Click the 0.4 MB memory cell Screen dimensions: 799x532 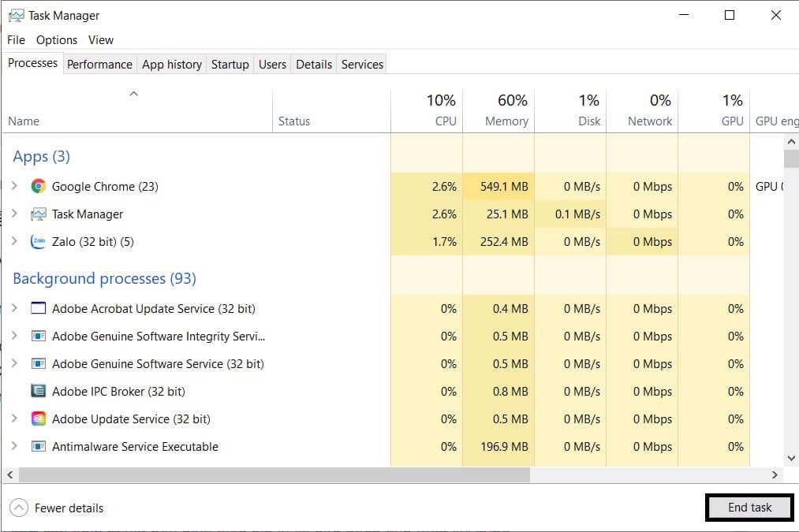[x=498, y=308]
